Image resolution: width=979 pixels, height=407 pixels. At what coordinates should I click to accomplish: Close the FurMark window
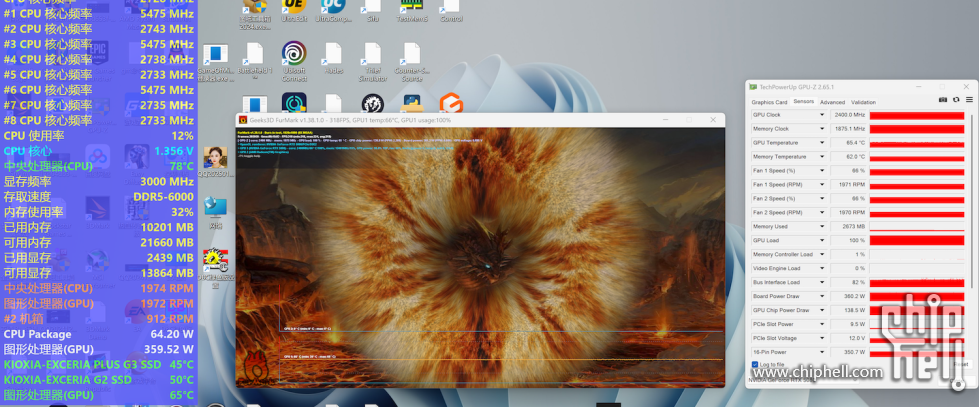point(713,120)
